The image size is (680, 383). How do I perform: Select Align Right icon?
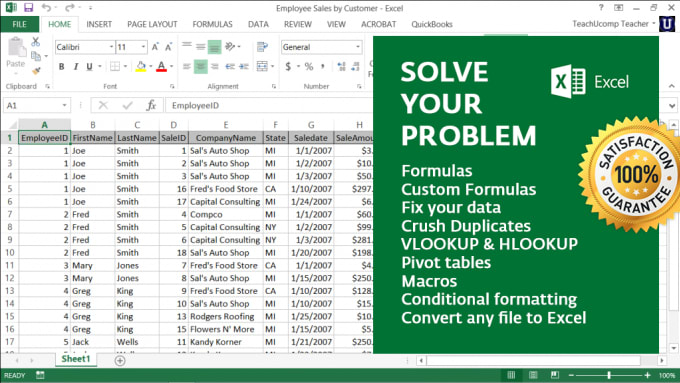coord(215,66)
